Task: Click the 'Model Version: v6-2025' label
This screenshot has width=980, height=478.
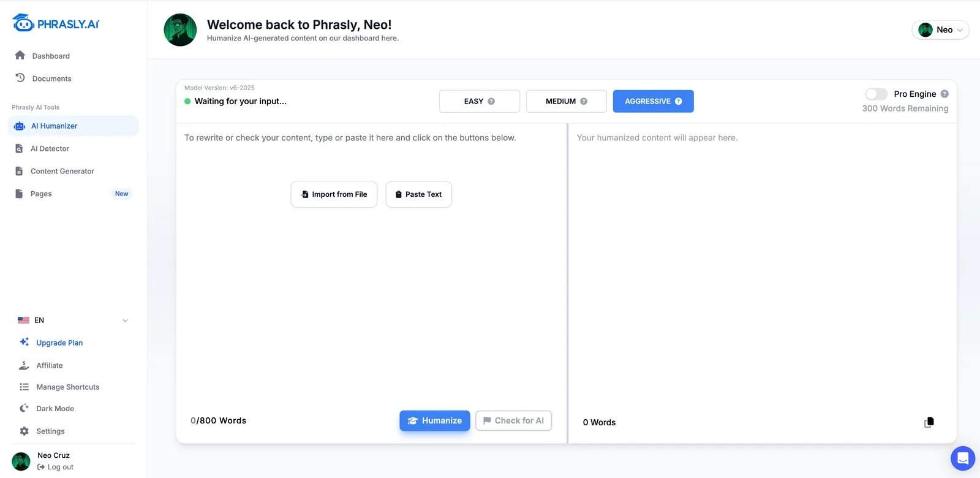Action: [x=219, y=88]
